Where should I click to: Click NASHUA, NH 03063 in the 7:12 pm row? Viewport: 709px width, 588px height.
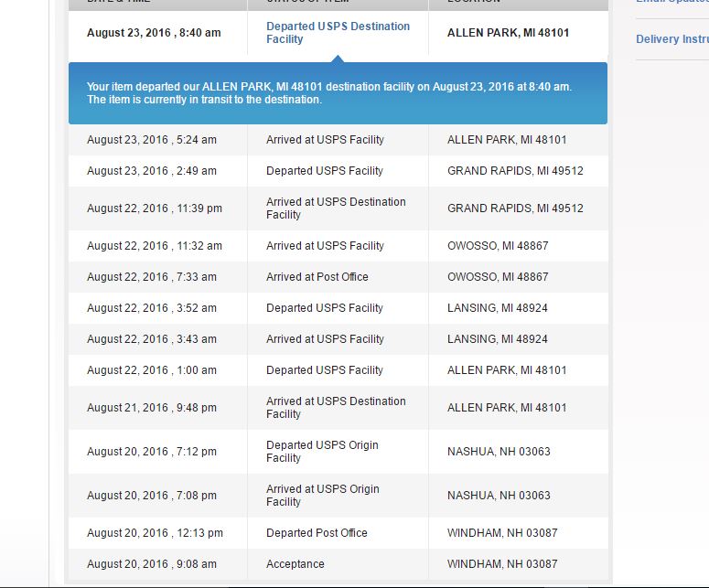(x=499, y=452)
